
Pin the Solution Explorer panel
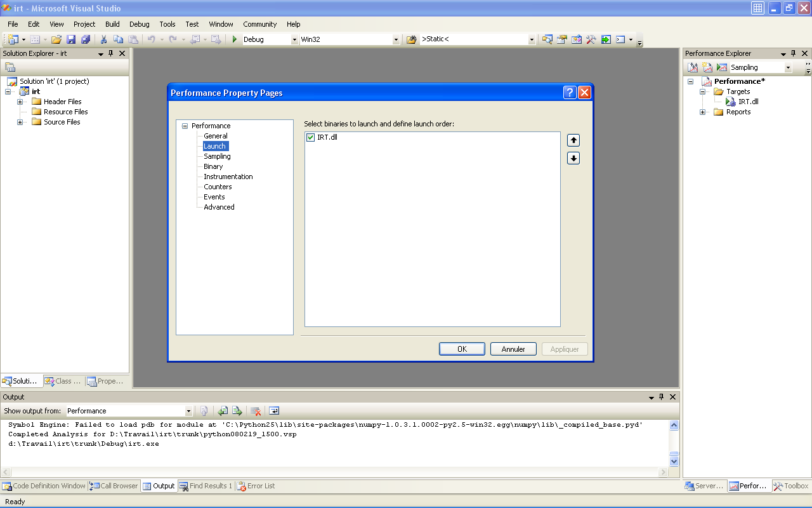(111, 53)
